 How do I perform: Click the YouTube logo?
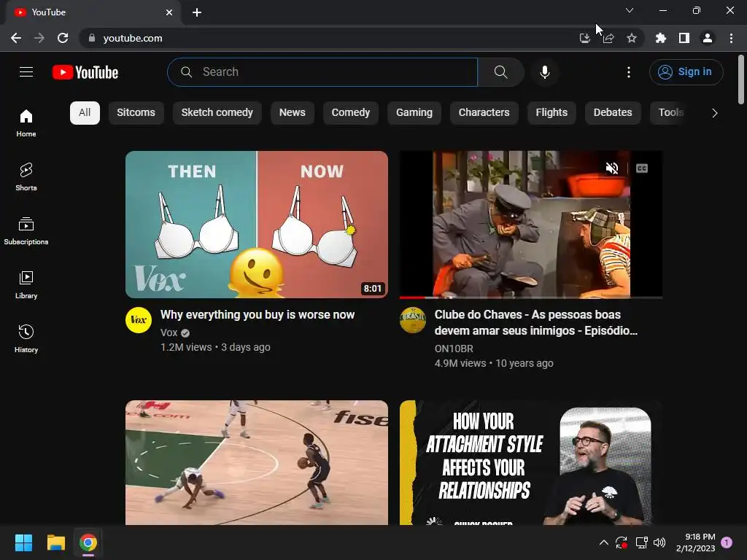click(x=85, y=72)
